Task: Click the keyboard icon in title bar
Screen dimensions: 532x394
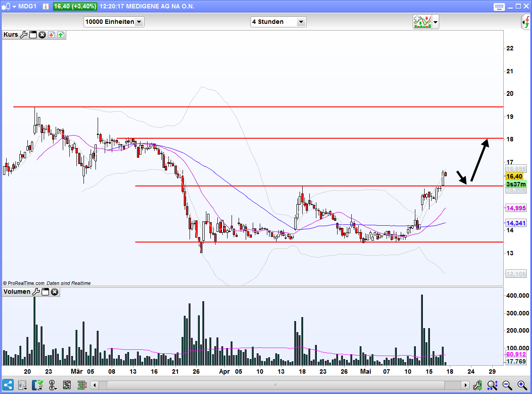Action: pos(499,7)
